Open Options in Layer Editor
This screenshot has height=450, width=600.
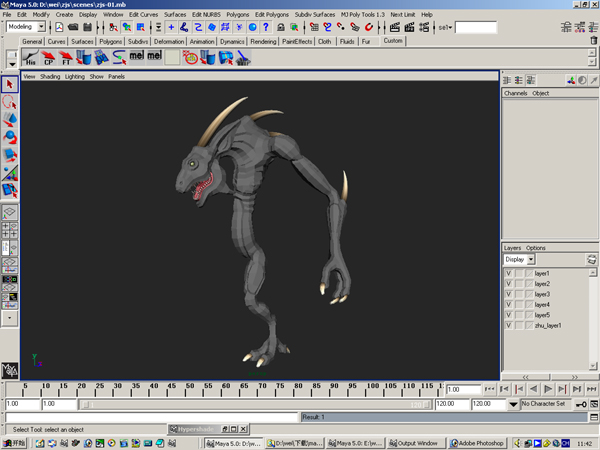coord(535,248)
